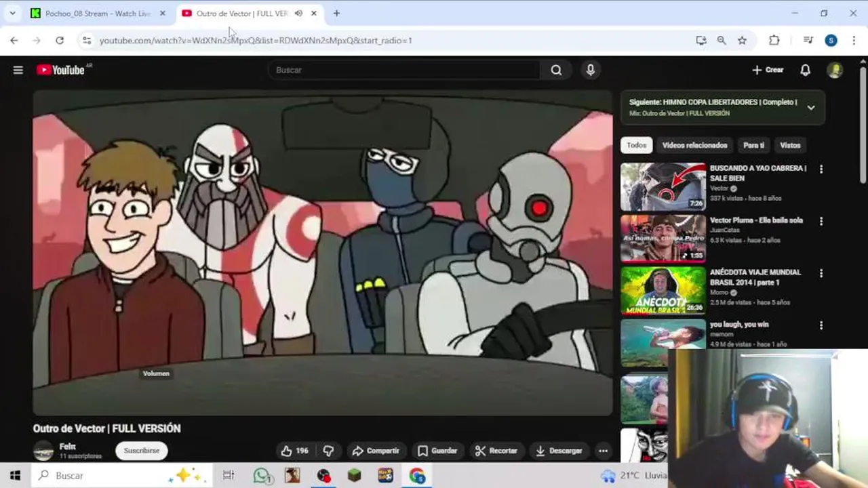This screenshot has height=488, width=868.
Task: Open more actions ellipsis below the video
Action: (603, 451)
